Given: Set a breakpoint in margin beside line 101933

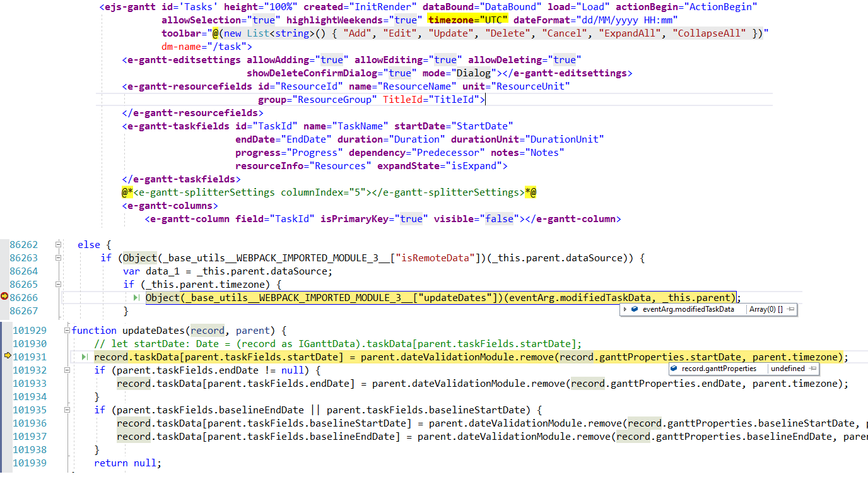Looking at the screenshot, I should coord(6,383).
